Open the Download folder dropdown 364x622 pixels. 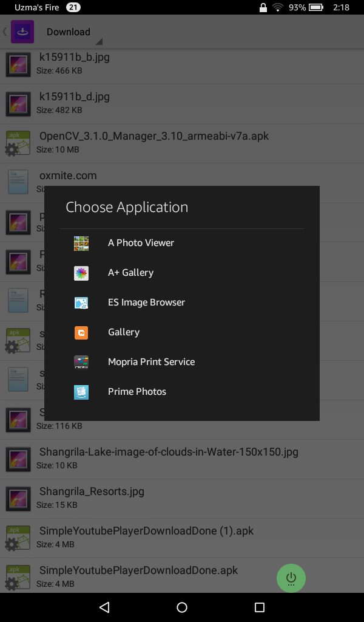(69, 31)
